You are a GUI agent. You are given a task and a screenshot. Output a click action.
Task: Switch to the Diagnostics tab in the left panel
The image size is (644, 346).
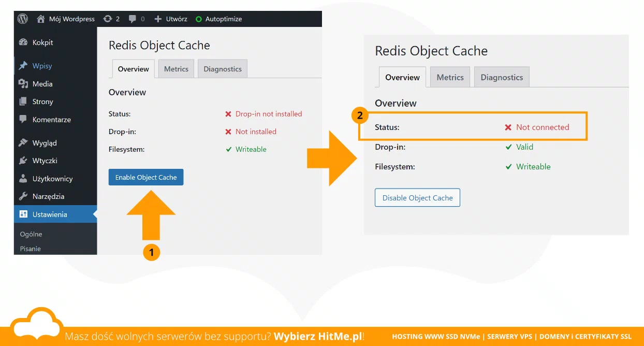(x=223, y=69)
